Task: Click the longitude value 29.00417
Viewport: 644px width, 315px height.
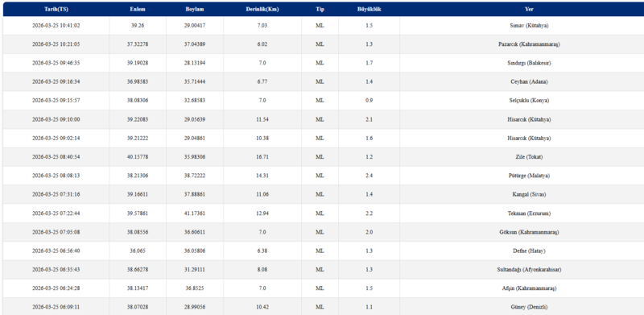Action: point(195,26)
